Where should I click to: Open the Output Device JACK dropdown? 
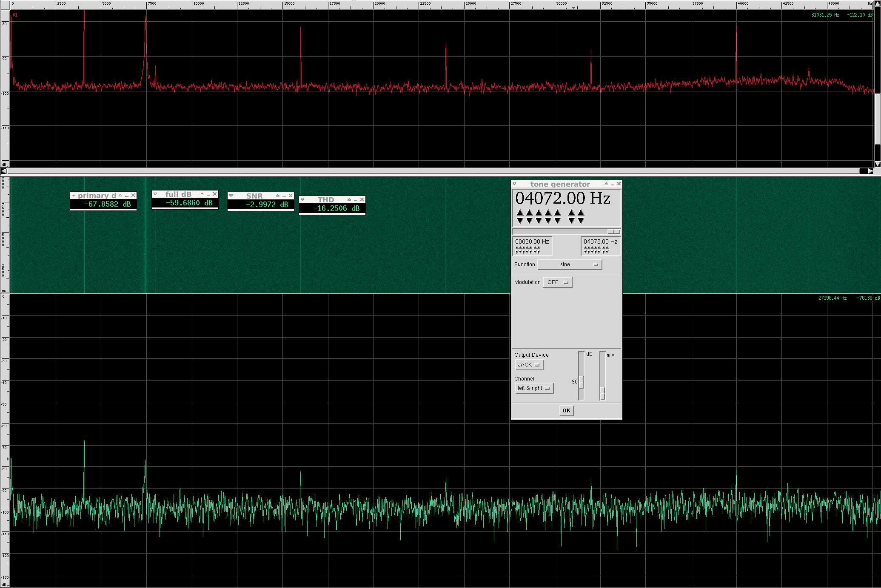click(529, 365)
